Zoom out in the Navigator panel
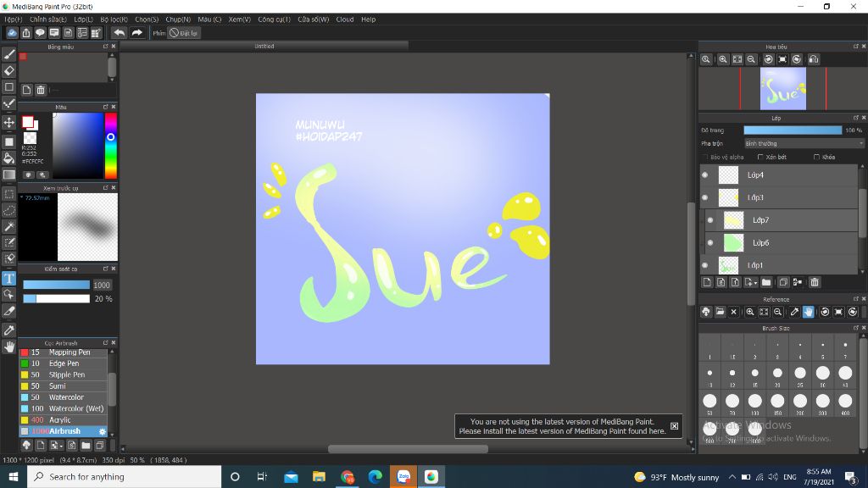The image size is (868, 488). [x=751, y=59]
